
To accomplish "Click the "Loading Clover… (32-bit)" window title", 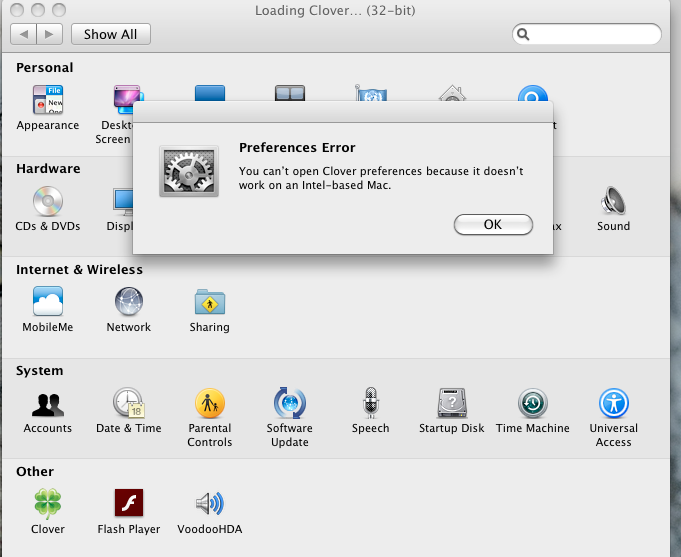I will (335, 10).
